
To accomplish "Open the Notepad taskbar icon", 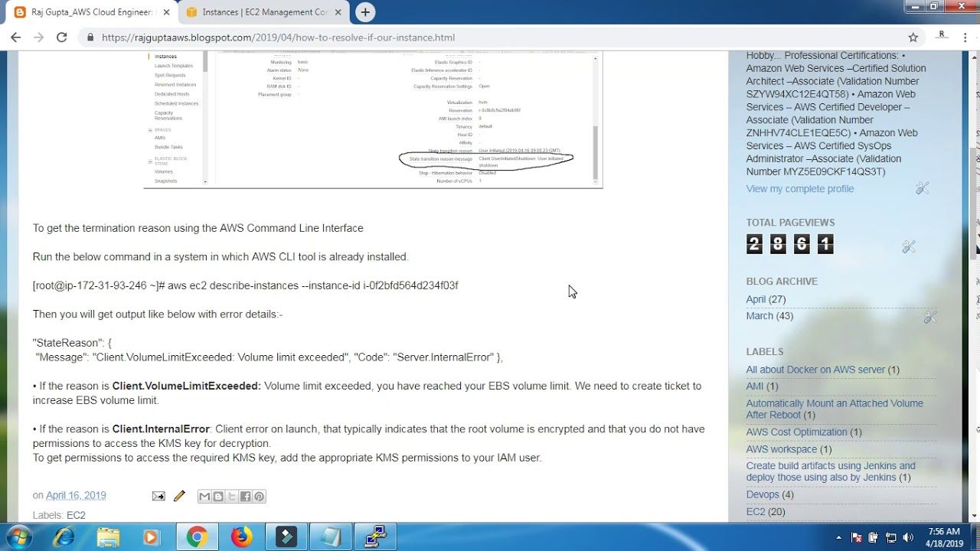I will pos(331,537).
